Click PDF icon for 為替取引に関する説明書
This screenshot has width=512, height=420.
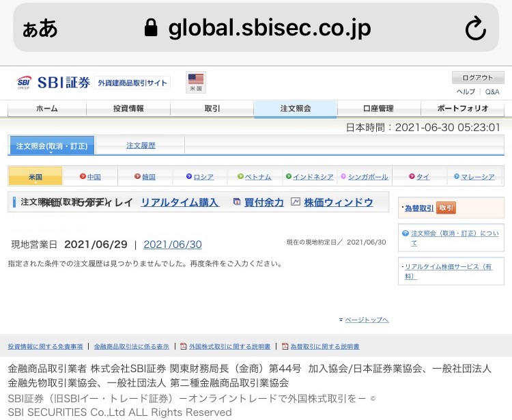point(285,346)
